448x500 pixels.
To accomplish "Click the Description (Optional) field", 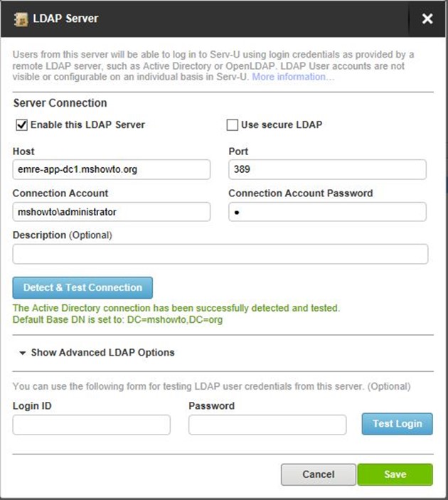I will [x=220, y=254].
